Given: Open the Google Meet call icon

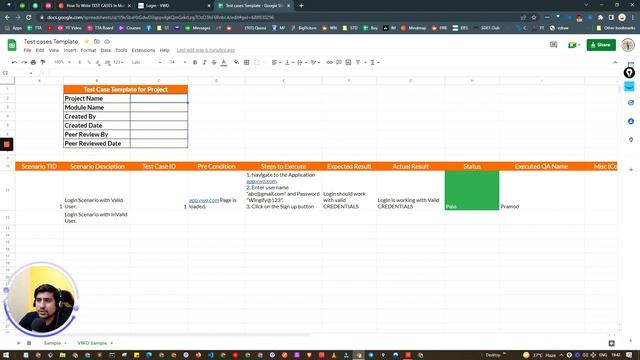Looking at the screenshot, I should [573, 45].
